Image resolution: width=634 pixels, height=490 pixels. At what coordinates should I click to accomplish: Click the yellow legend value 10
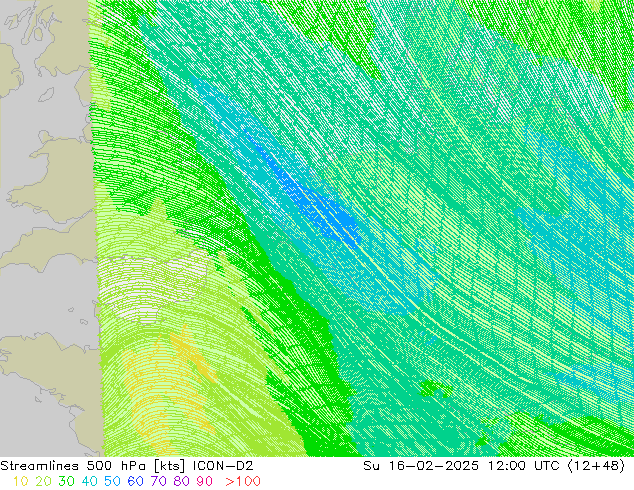click(x=21, y=481)
